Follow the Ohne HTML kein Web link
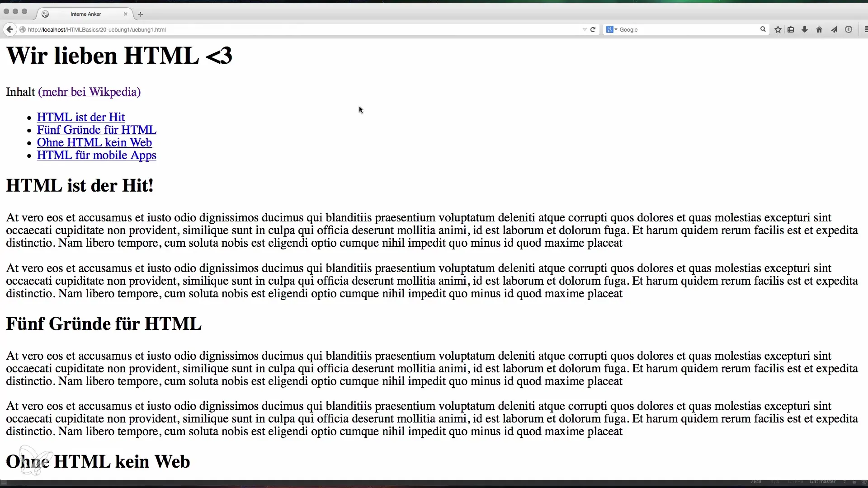868x488 pixels. [x=94, y=142]
